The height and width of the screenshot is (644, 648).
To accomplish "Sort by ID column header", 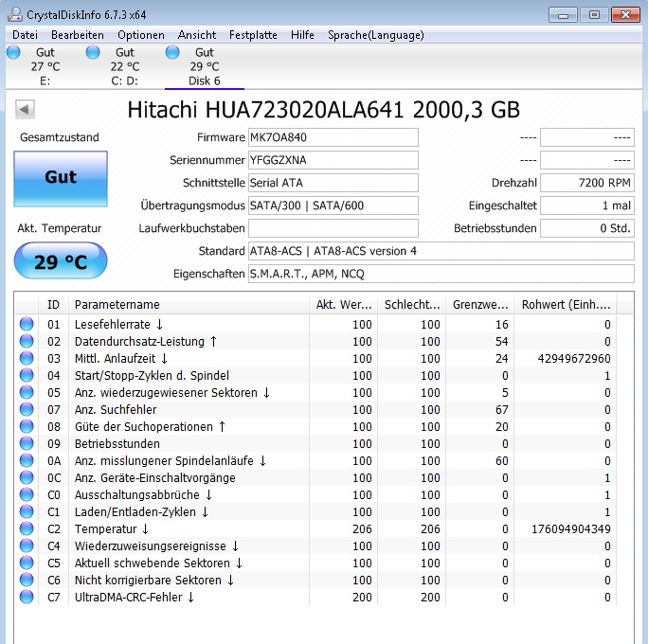I will [53, 304].
